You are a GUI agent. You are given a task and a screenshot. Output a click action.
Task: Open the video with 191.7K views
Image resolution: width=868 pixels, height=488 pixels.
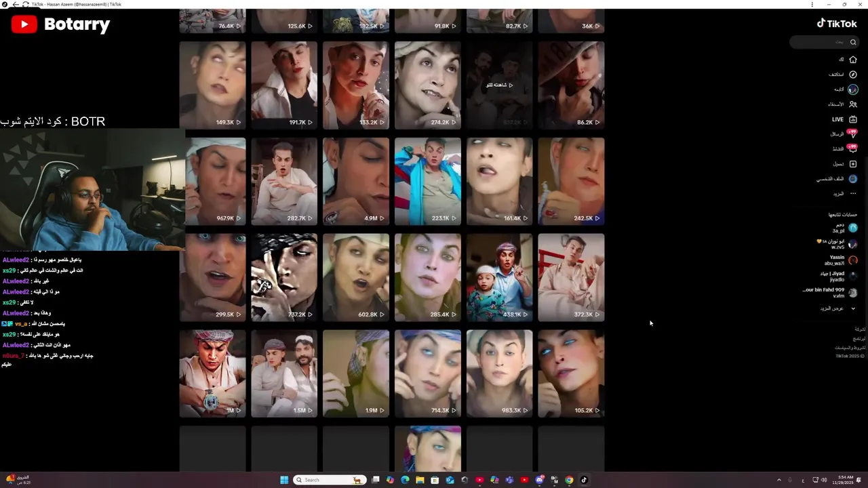284,85
